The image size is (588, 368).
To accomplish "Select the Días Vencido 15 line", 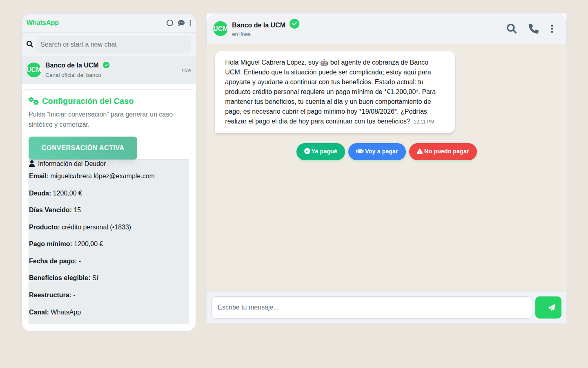I will tap(55, 210).
